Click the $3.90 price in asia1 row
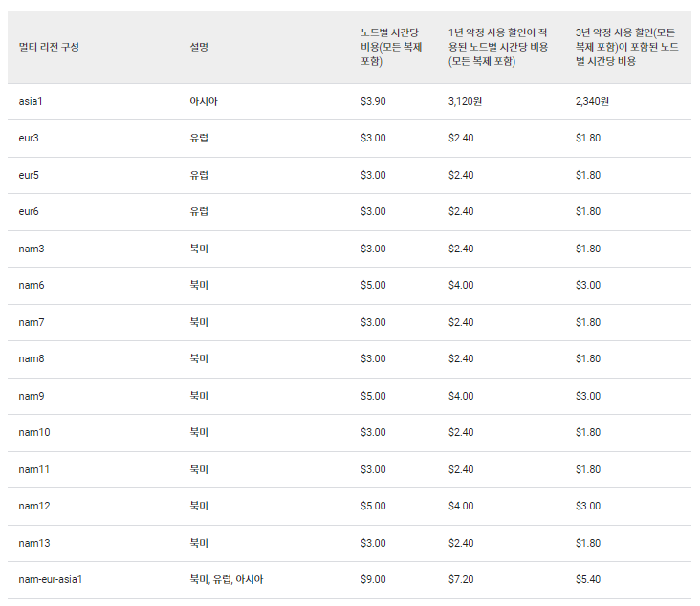This screenshot has width=700, height=606. click(373, 101)
